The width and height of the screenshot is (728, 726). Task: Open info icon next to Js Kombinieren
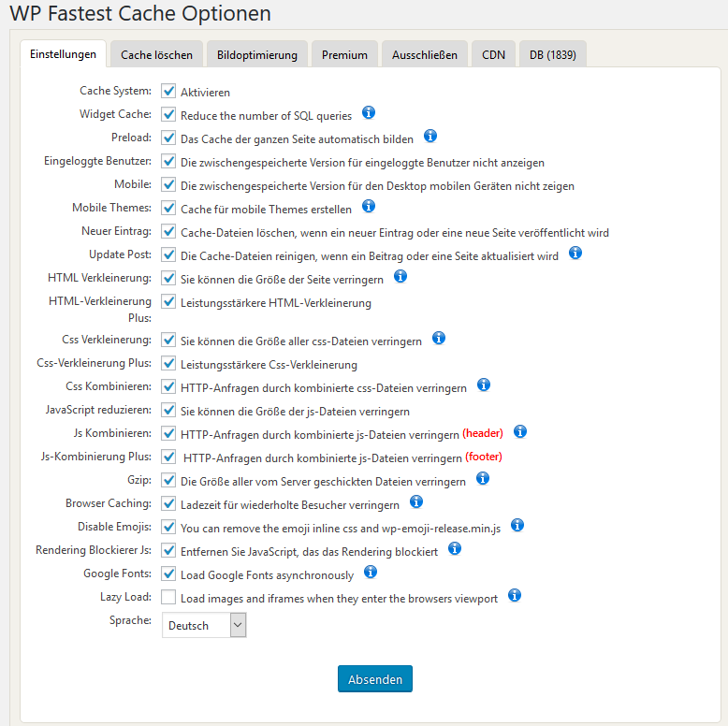(520, 431)
